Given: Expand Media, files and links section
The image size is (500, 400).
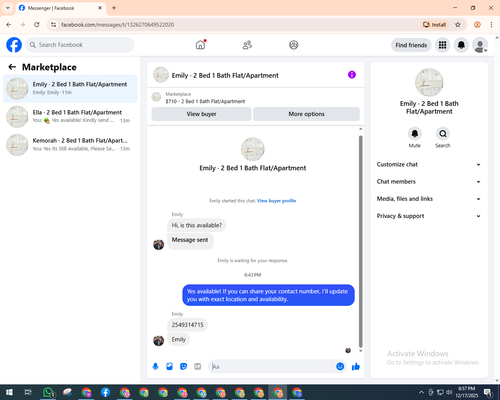Looking at the screenshot, I should pos(429,199).
